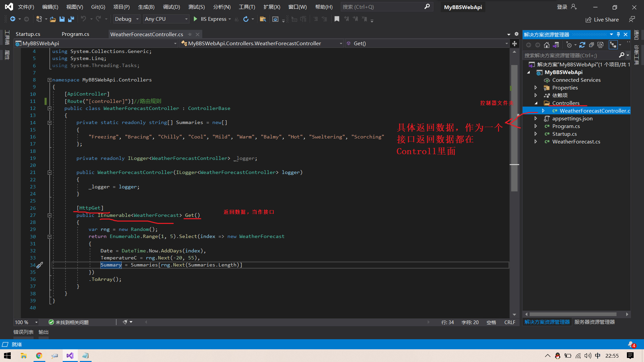The width and height of the screenshot is (644, 362).
Task: Click the 未找到相关问题 status indicator
Action: [69, 322]
